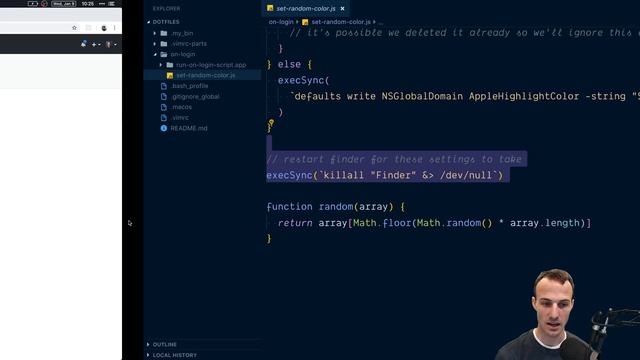Open the .bash_profile file icon

[164, 86]
